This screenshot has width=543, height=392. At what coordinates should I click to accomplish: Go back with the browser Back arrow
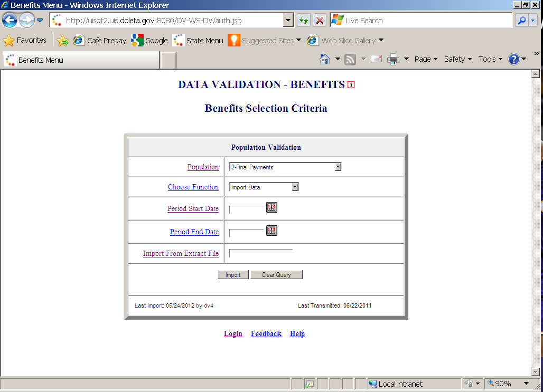point(10,21)
